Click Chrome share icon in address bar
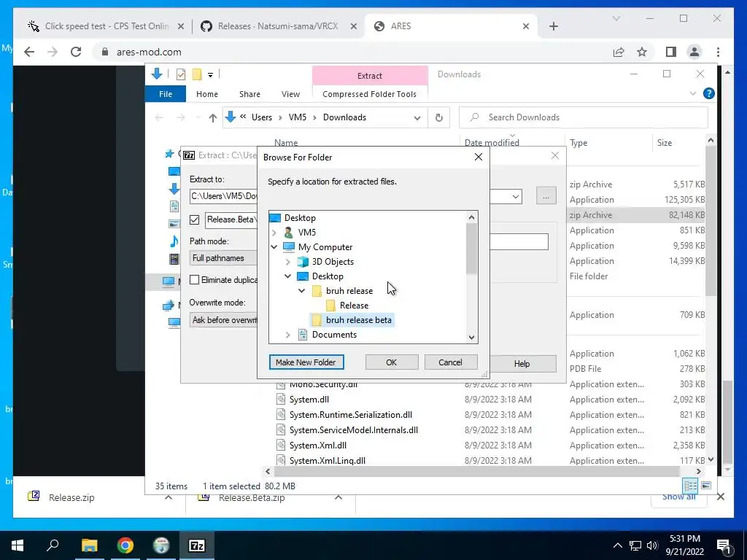 (x=619, y=52)
